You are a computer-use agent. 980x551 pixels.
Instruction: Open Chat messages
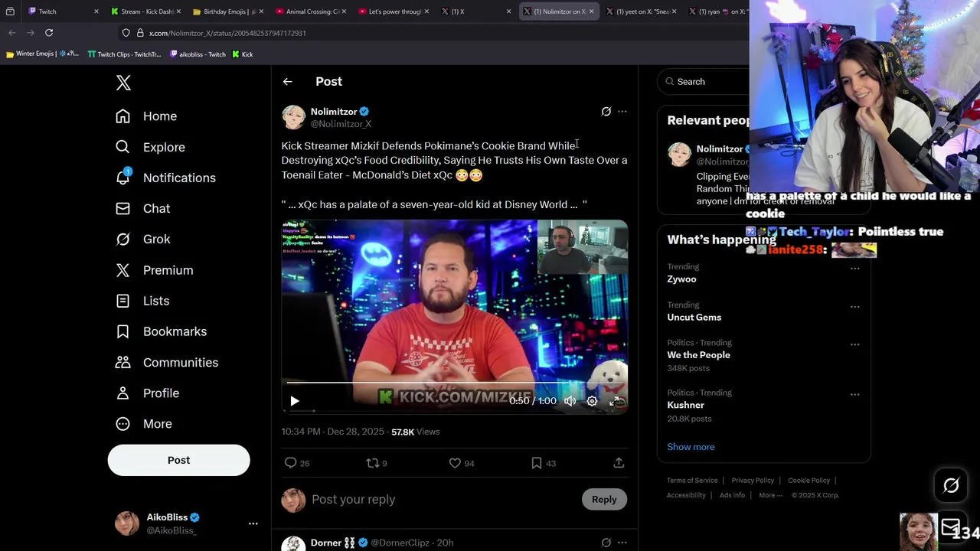[x=142, y=208]
